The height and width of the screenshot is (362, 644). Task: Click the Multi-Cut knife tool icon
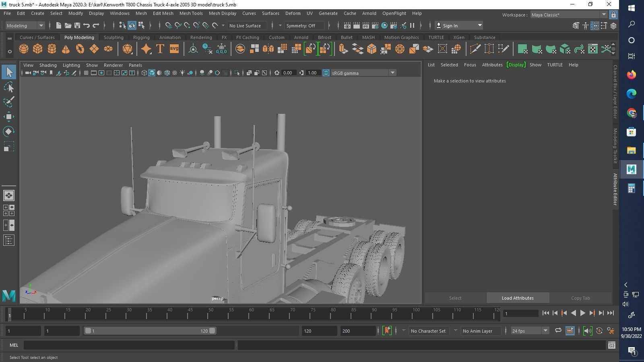pos(475,49)
